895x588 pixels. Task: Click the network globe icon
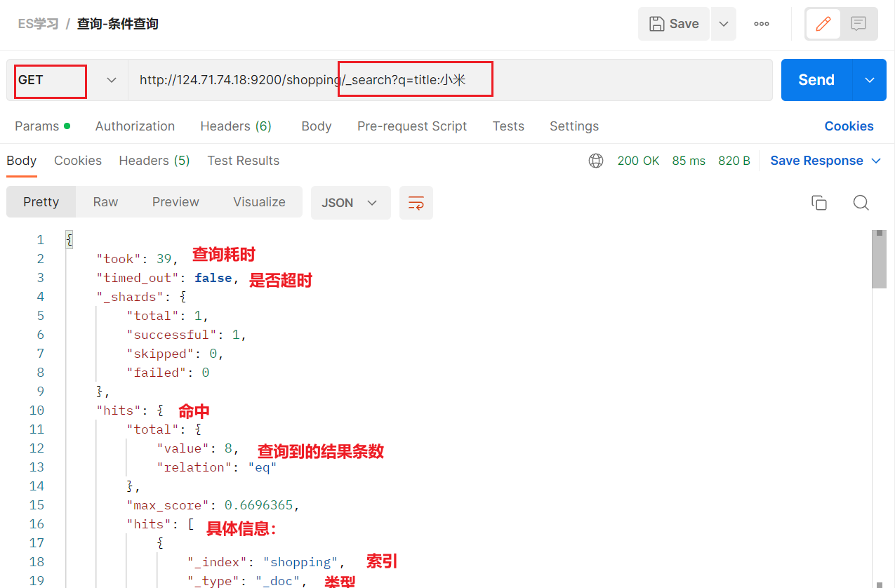point(596,161)
